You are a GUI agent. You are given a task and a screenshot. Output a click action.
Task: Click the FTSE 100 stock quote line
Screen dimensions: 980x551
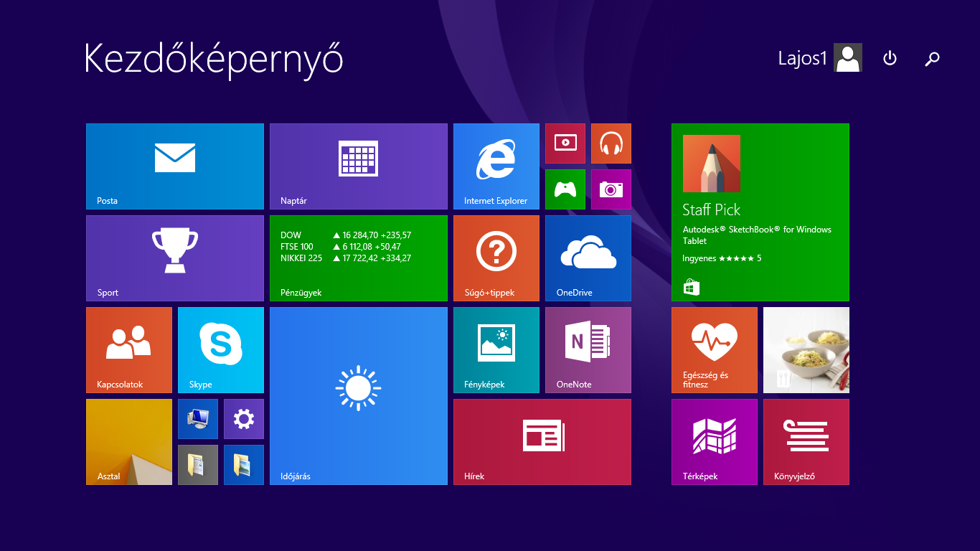point(341,247)
